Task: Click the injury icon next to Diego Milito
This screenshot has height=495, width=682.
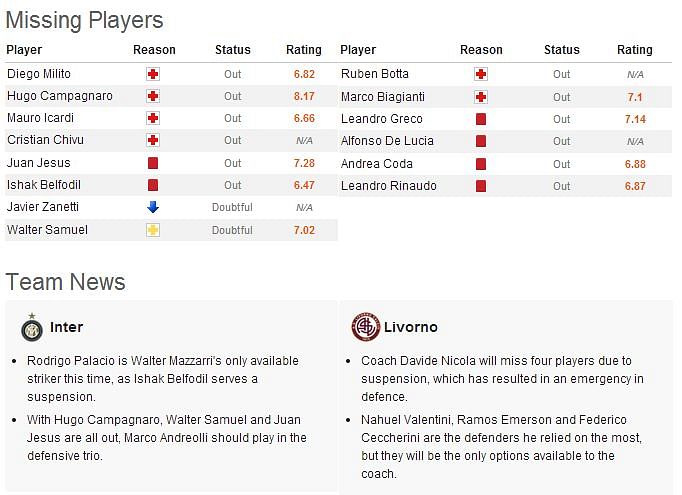Action: pos(153,74)
